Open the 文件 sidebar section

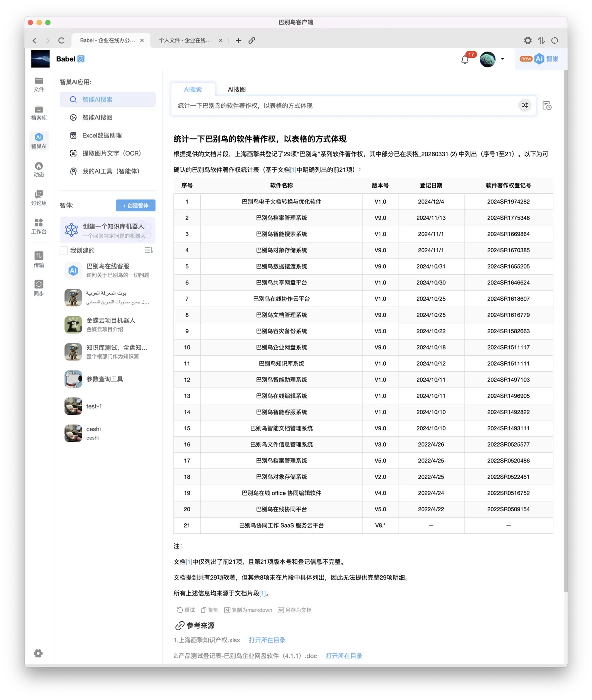pyautogui.click(x=39, y=84)
